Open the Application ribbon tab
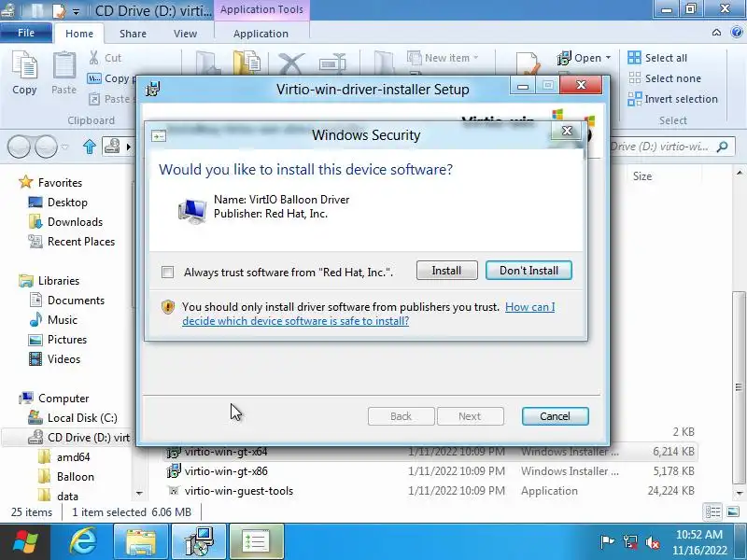 pyautogui.click(x=261, y=34)
